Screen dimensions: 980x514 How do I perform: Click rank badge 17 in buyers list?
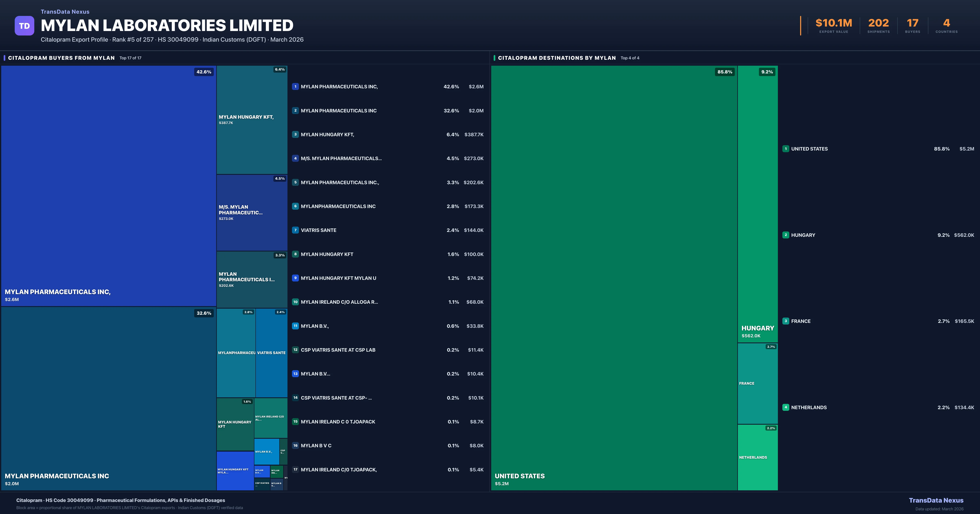pos(295,470)
